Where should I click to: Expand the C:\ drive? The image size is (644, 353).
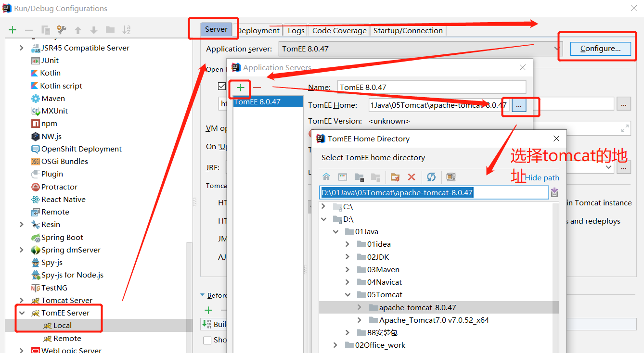(x=324, y=206)
